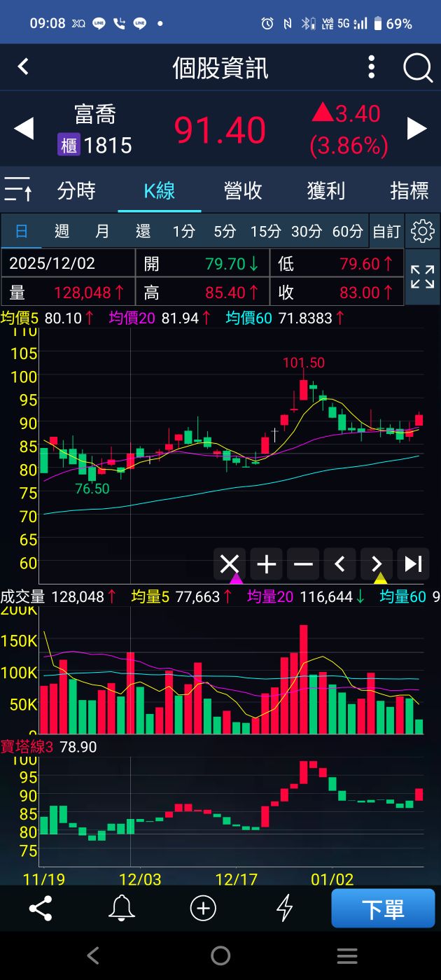Tap the purple triangle chart marker
The image size is (441, 980).
tap(236, 578)
